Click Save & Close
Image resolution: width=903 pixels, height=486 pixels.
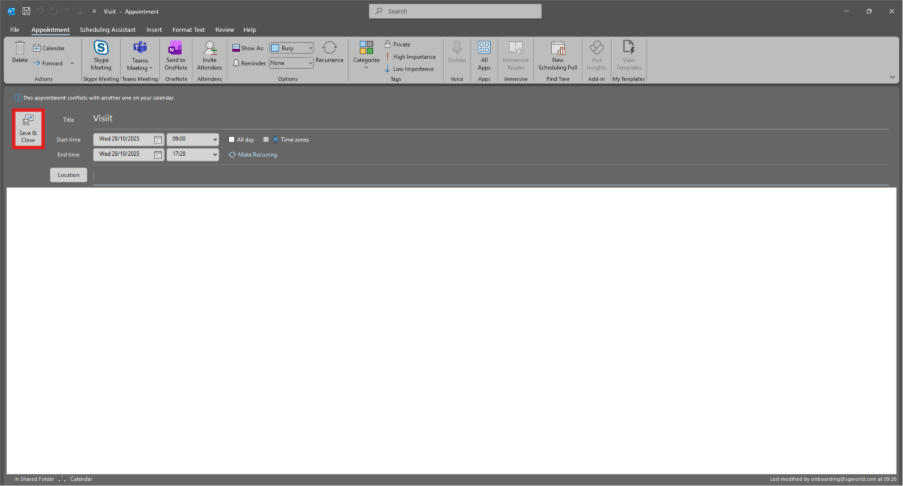point(28,128)
